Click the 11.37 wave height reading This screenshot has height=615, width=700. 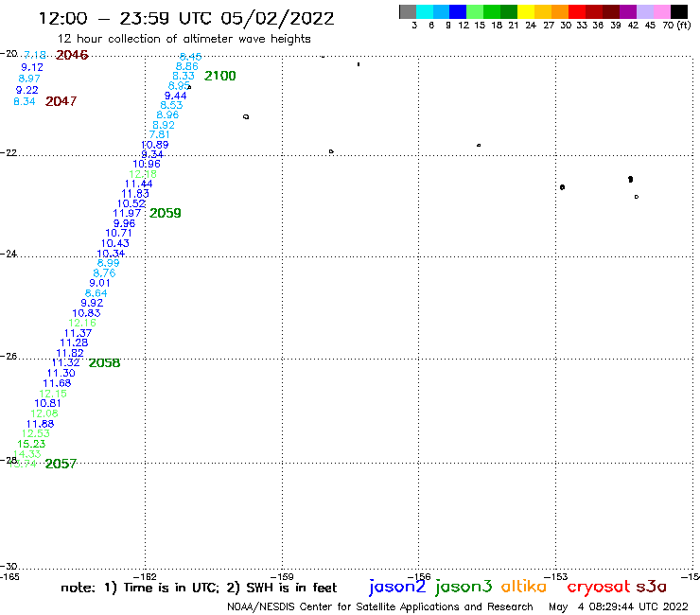coord(78,333)
